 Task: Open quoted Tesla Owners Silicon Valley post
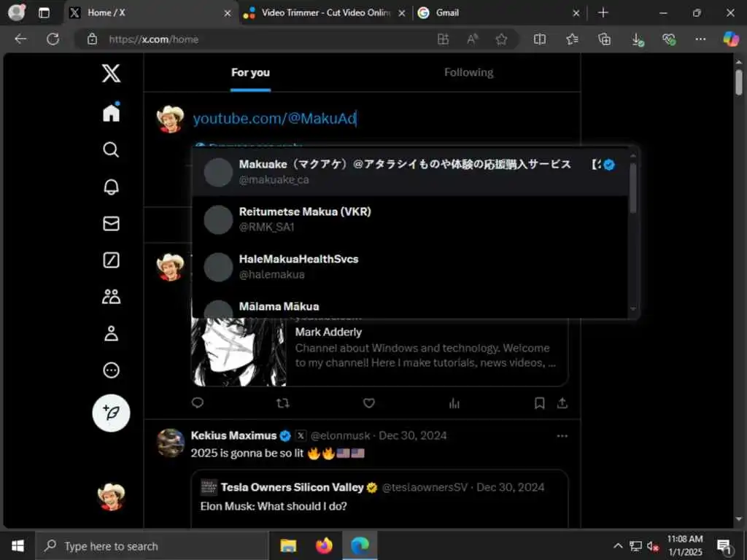coord(379,499)
